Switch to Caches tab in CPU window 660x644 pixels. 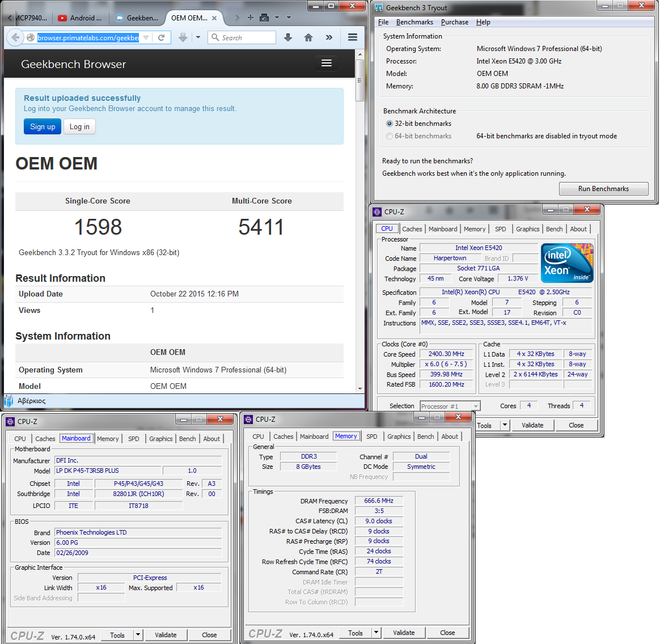412,229
